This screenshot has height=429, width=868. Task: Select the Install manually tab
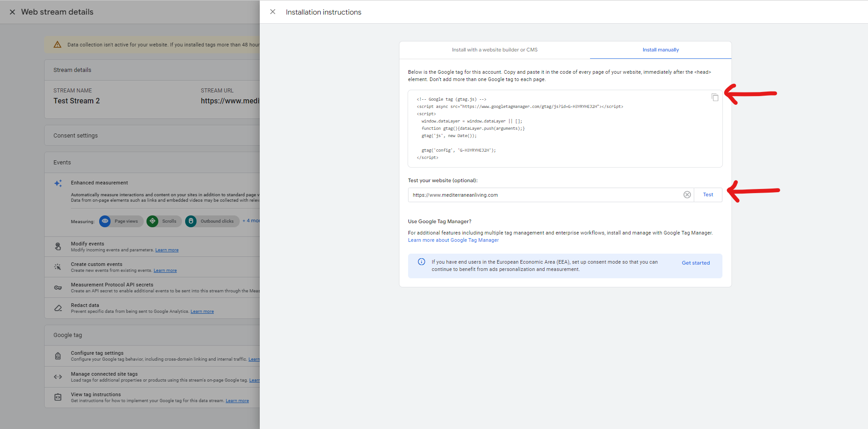point(661,50)
